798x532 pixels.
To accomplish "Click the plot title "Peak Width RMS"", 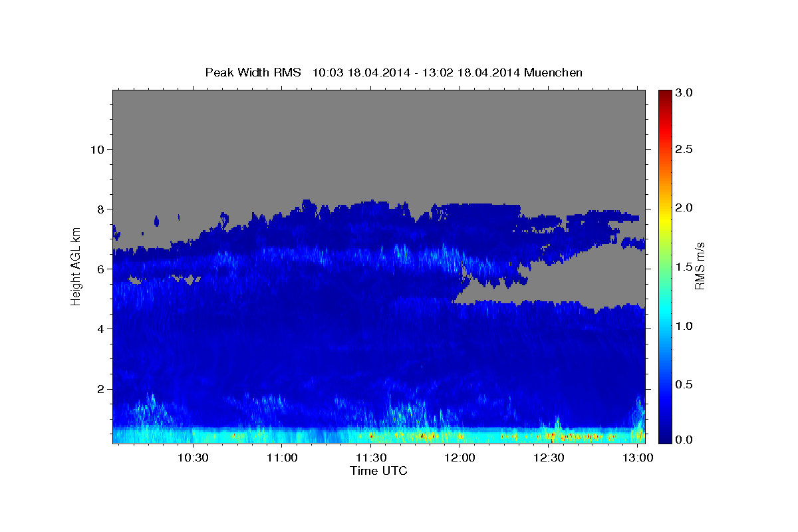I will [253, 72].
